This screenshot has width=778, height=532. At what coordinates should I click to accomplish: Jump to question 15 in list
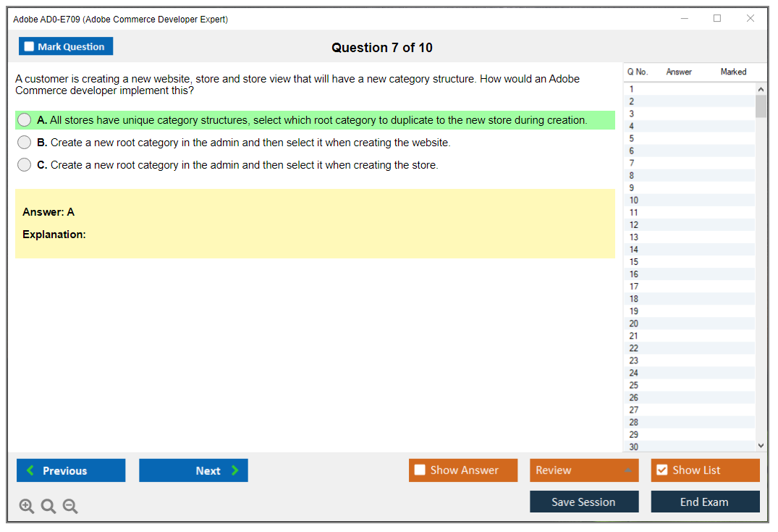tap(634, 261)
